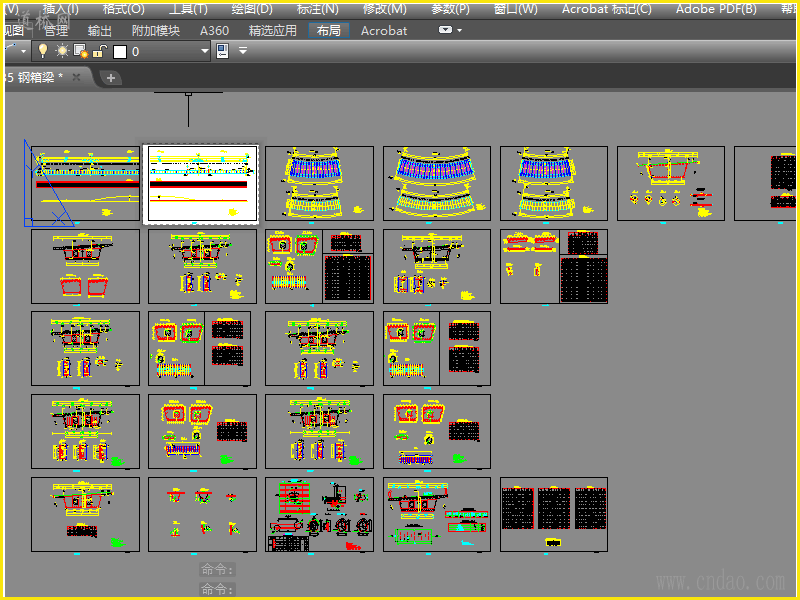Toggle the layer freeze sun icon
The width and height of the screenshot is (800, 600).
pos(62,51)
